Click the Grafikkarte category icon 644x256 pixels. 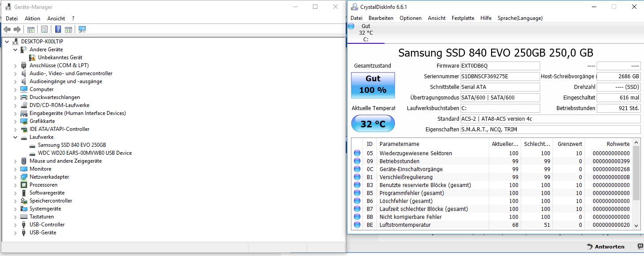coord(24,121)
